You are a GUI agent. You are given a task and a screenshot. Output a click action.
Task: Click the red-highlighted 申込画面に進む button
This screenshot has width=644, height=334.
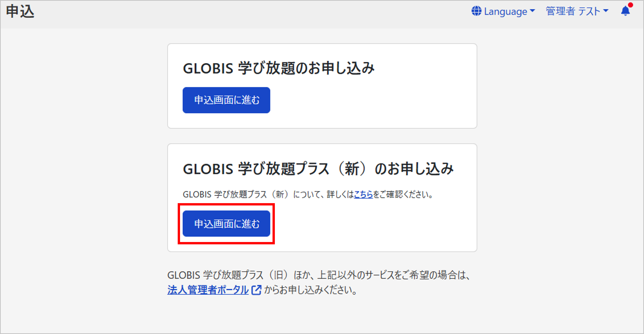click(x=226, y=223)
